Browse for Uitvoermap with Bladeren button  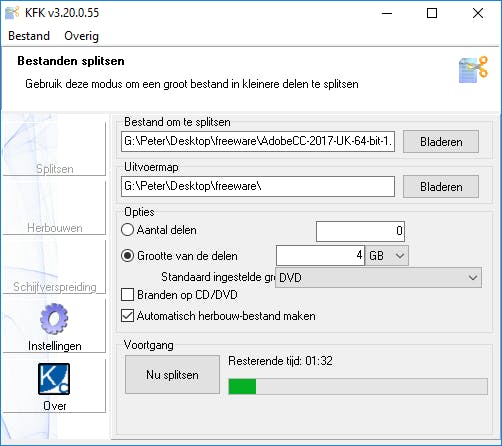pos(441,187)
